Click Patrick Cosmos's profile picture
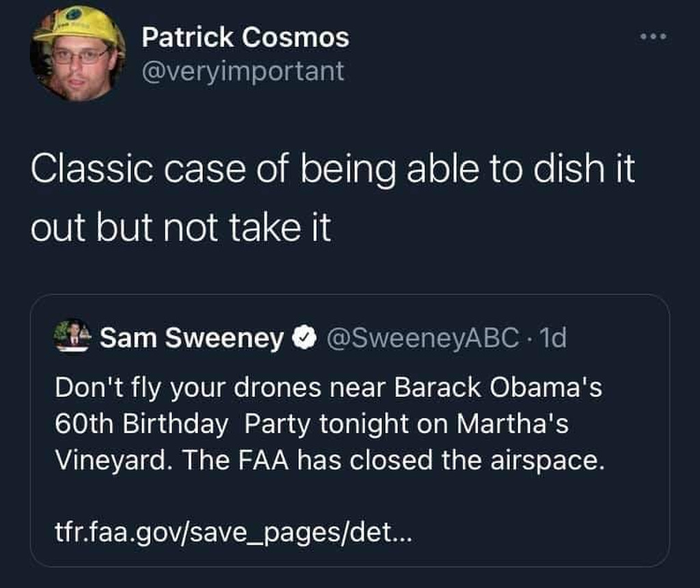700x588 pixels. click(x=77, y=54)
